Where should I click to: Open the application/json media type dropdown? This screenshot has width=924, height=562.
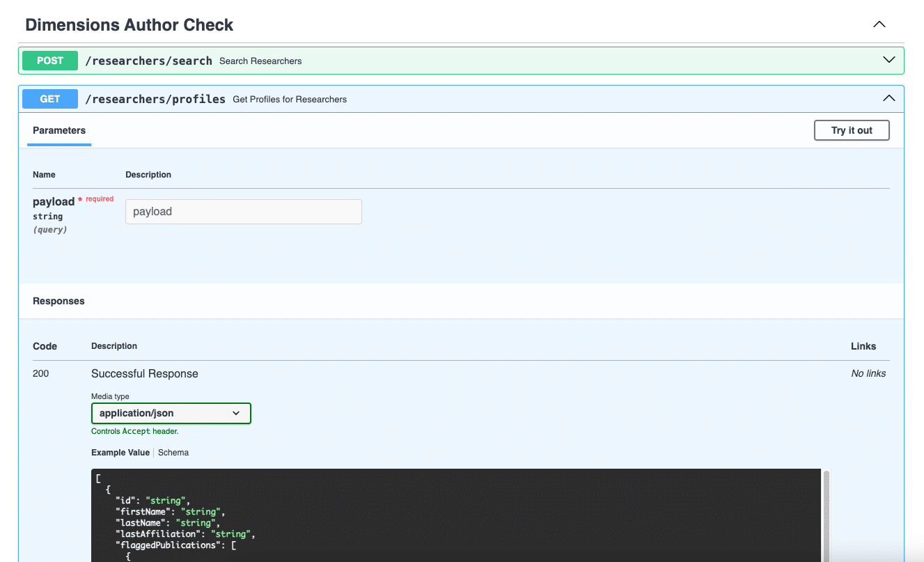[x=171, y=413]
